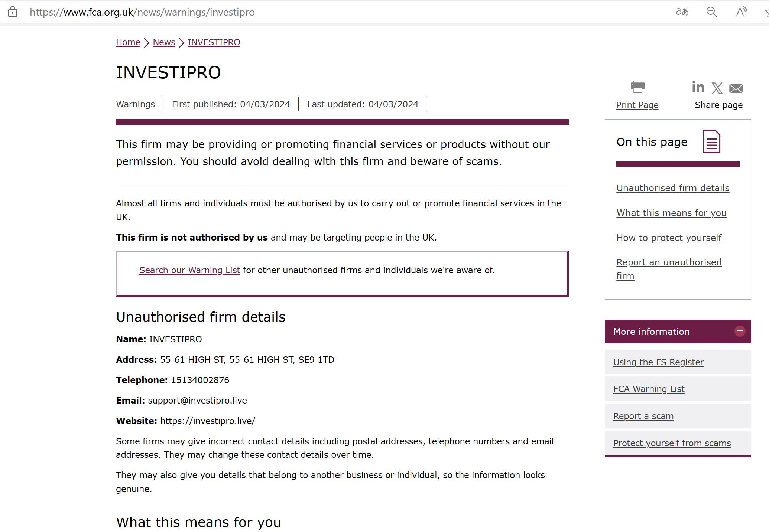Click the document icon beside On this page
This screenshot has width=769, height=532.
711,141
